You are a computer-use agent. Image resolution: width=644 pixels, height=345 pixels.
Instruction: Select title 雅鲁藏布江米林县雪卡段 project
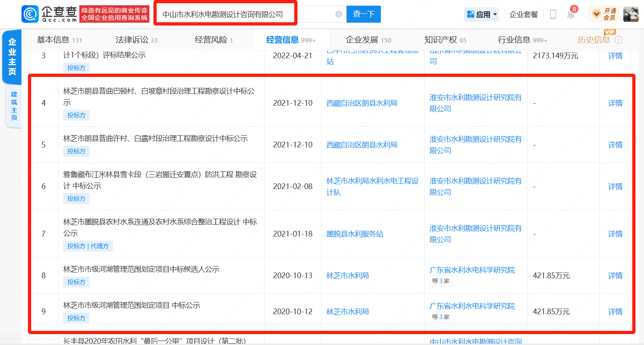(x=160, y=180)
